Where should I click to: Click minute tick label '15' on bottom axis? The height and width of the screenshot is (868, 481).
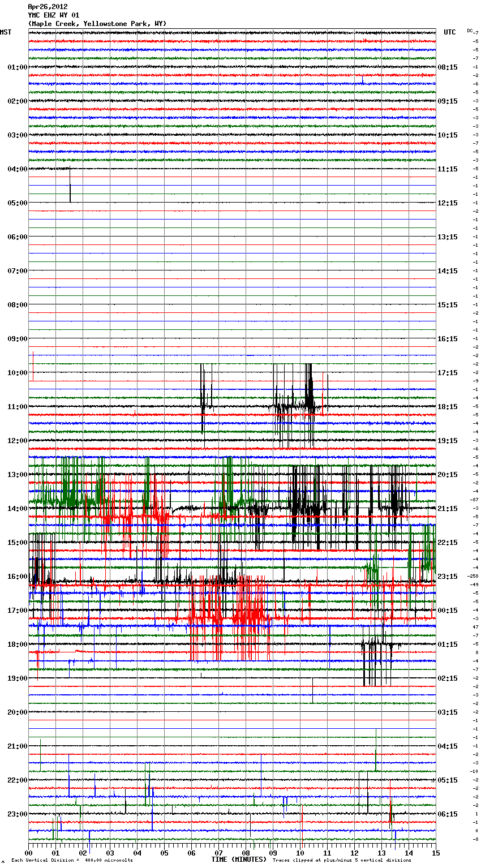436,853
